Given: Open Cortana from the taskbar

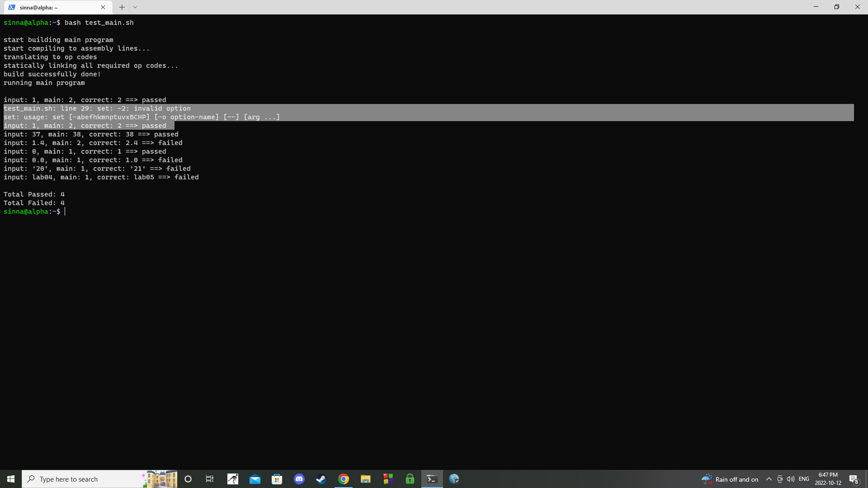Looking at the screenshot, I should (x=188, y=479).
